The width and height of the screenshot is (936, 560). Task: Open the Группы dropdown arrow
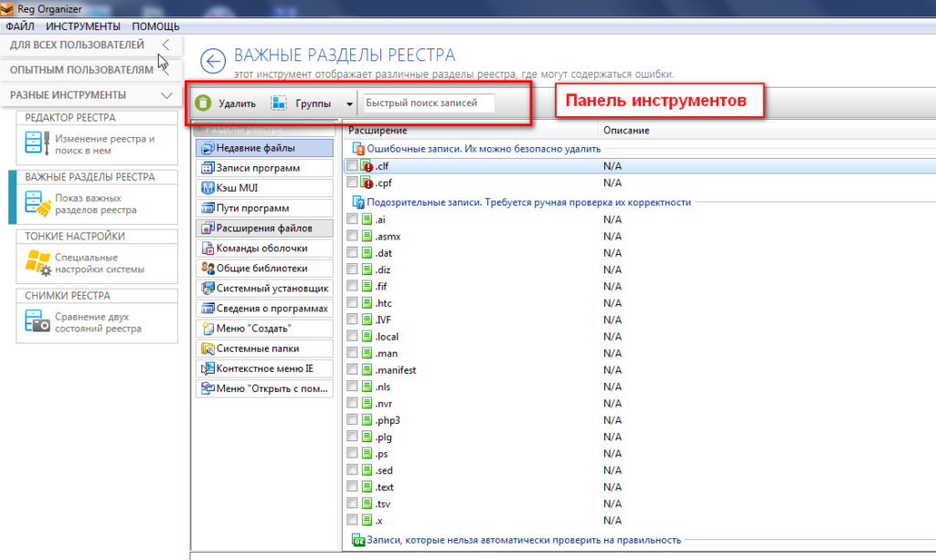(x=349, y=105)
